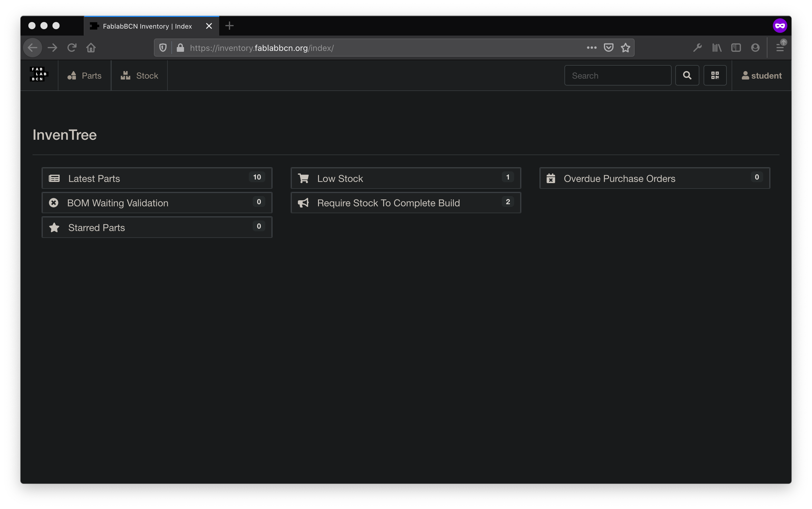Expand Require Stock To Complete Build panel

point(406,203)
